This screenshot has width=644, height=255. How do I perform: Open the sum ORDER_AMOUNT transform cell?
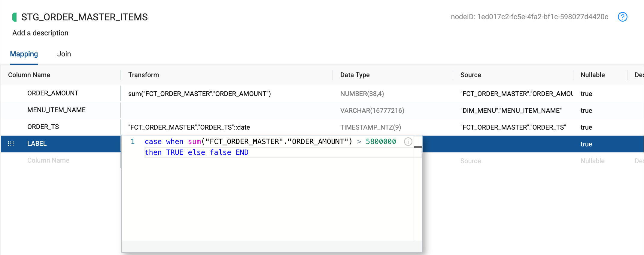point(226,94)
